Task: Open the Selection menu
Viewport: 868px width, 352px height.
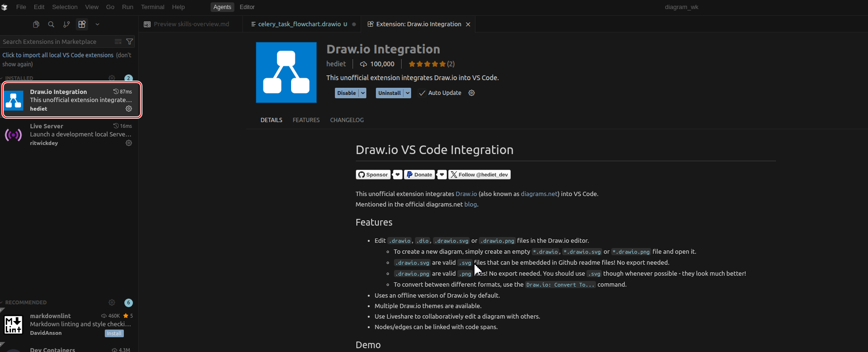Action: click(x=65, y=7)
